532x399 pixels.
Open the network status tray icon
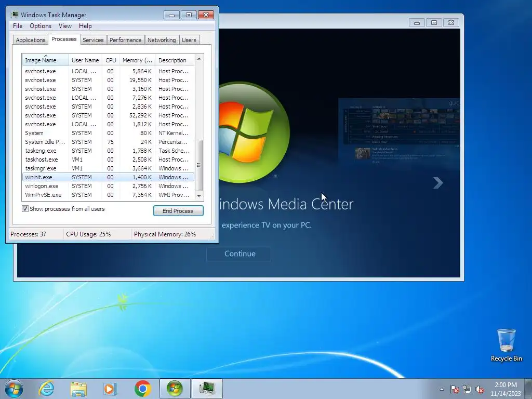pyautogui.click(x=467, y=390)
